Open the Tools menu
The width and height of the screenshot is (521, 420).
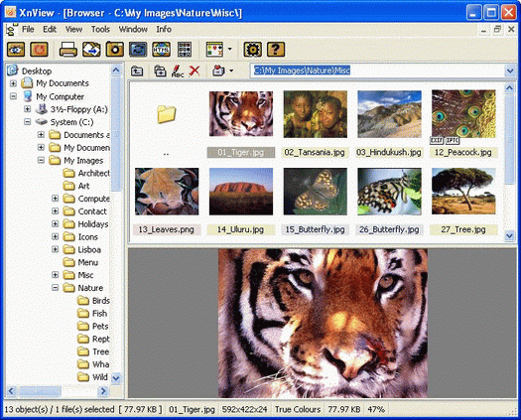click(x=100, y=29)
